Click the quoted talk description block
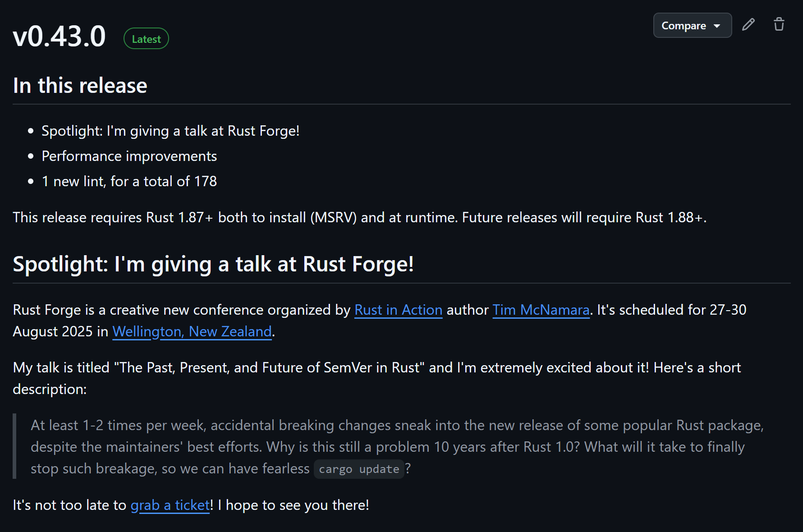 point(397,446)
